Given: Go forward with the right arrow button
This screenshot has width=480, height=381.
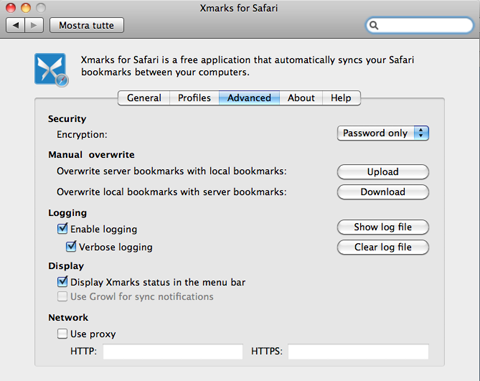Looking at the screenshot, I should point(34,25).
